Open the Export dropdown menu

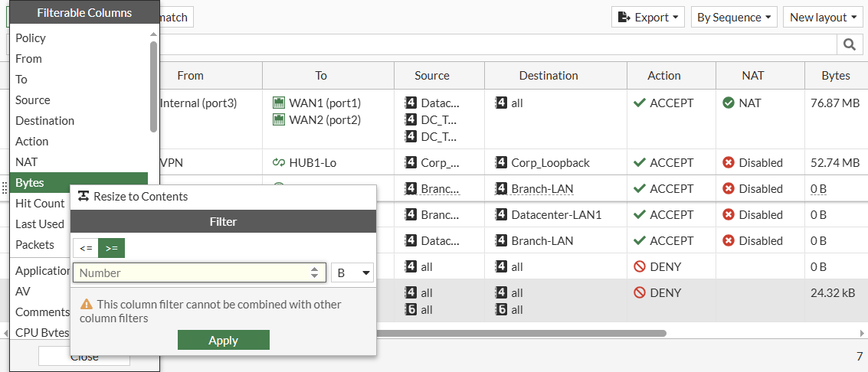point(648,18)
